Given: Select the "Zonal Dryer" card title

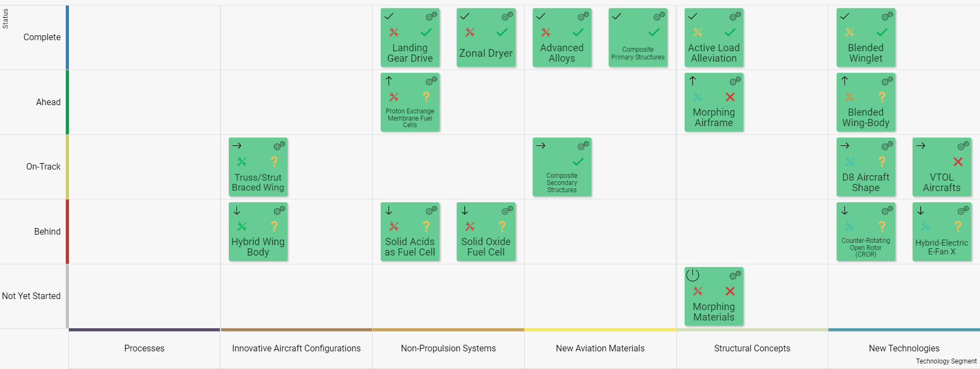Looking at the screenshot, I should click(x=486, y=53).
